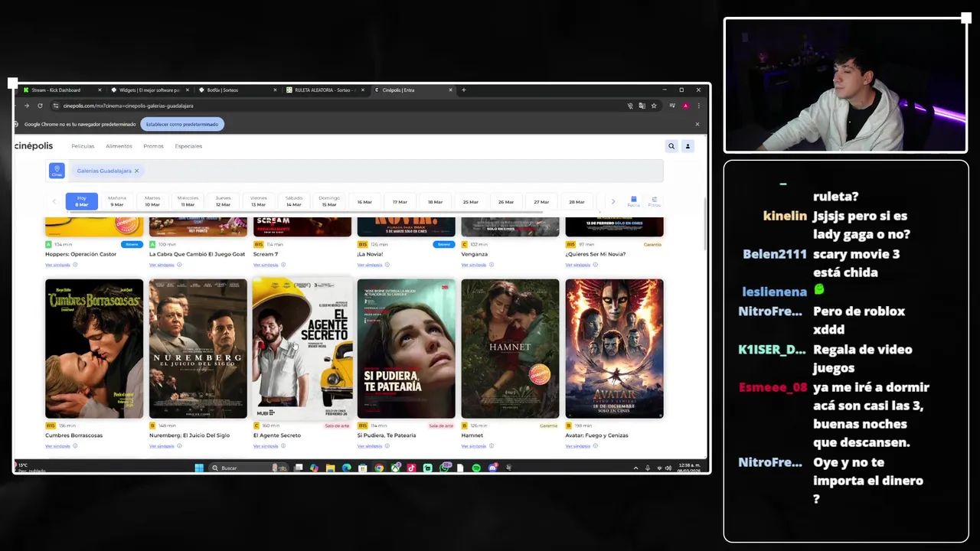Select the Hoy 8 Mar date
The width and height of the screenshot is (980, 551).
click(x=82, y=201)
